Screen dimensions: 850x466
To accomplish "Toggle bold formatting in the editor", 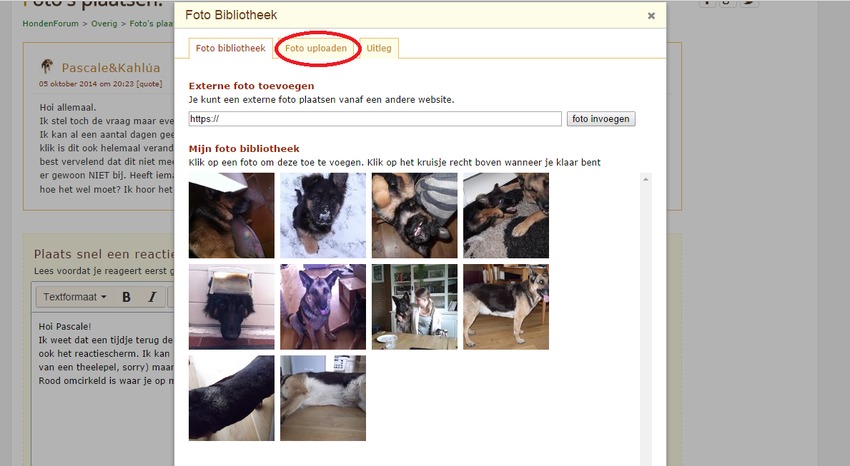I will point(126,297).
